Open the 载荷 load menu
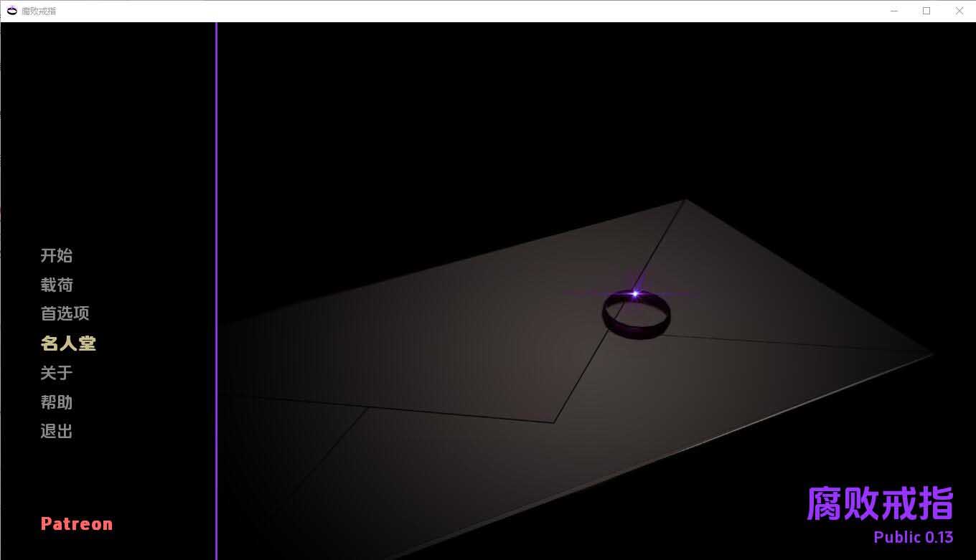976x560 pixels. [x=57, y=285]
